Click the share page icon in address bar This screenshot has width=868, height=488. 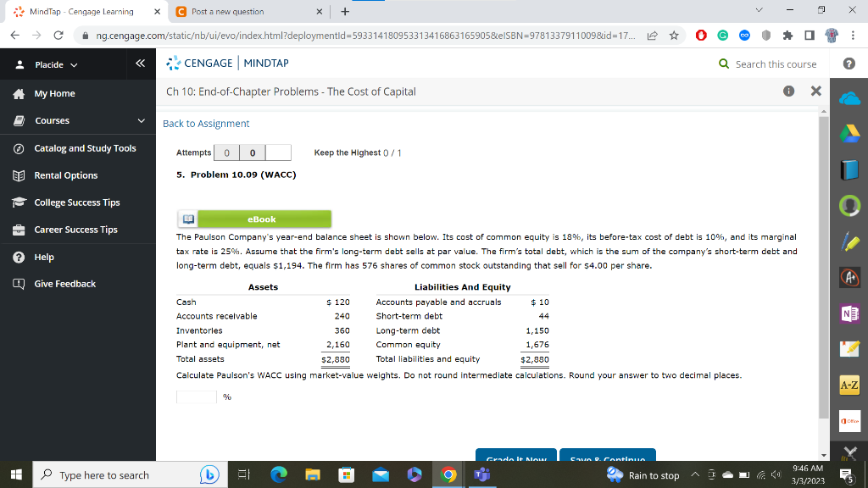coord(652,36)
